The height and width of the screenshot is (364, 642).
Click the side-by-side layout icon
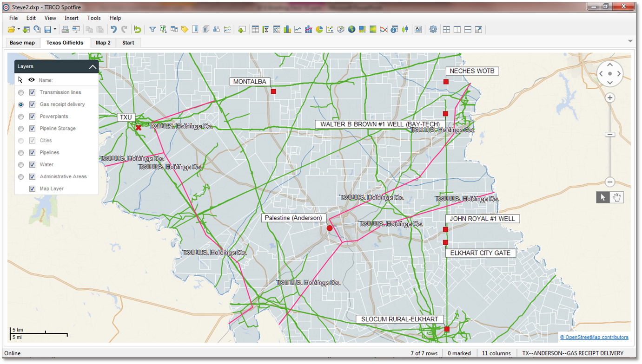457,30
